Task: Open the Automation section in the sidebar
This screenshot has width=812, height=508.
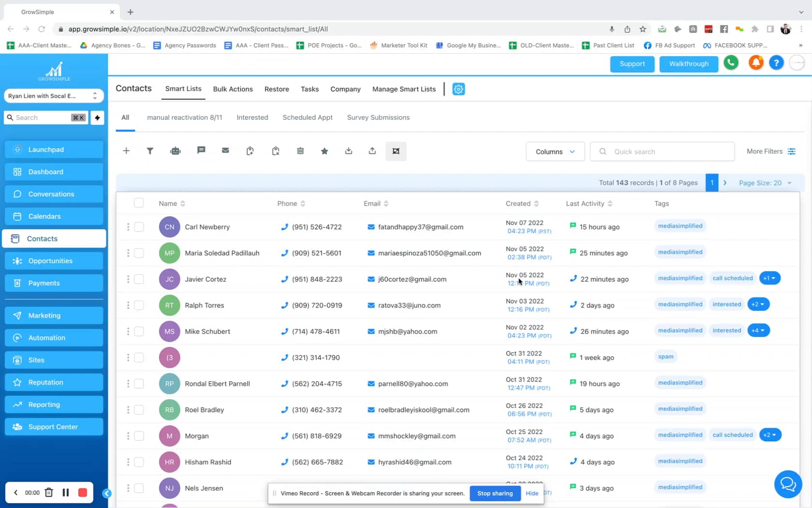Action: [x=46, y=338]
